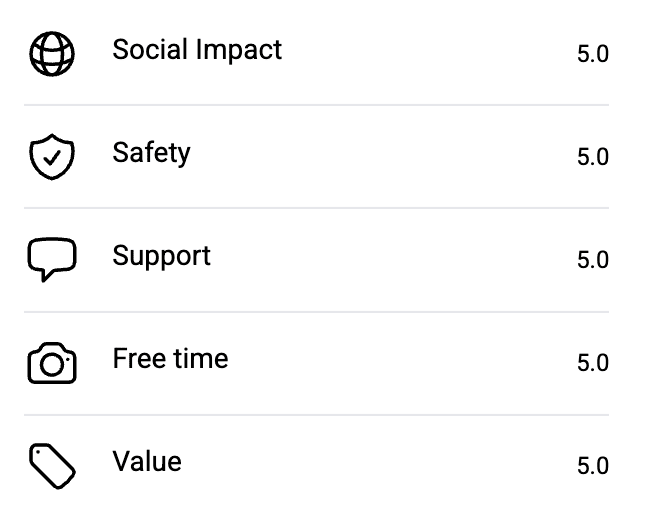The width and height of the screenshot is (646, 508).
Task: Choose the Free time label
Action: point(170,359)
